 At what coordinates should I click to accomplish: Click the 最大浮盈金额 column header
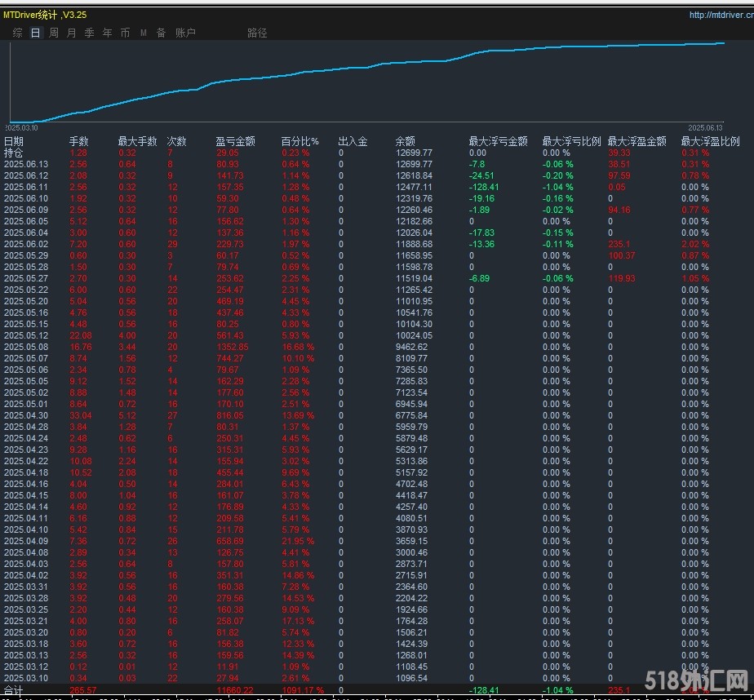(x=637, y=141)
